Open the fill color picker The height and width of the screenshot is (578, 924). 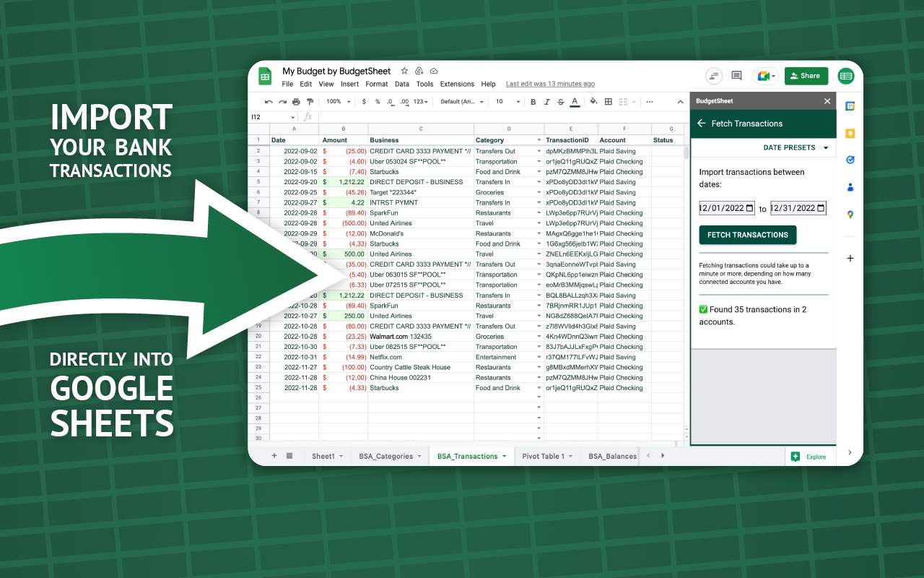(592, 101)
